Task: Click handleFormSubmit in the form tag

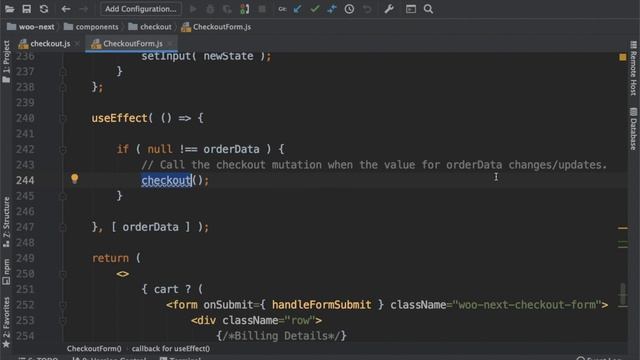Action: [322, 305]
